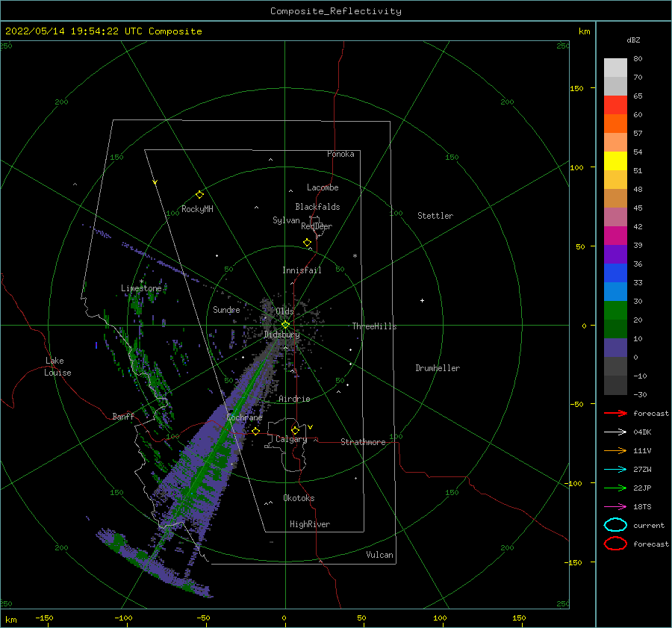Click the 'HighRiver' city label
This screenshot has width=672, height=628.
pos(310,524)
